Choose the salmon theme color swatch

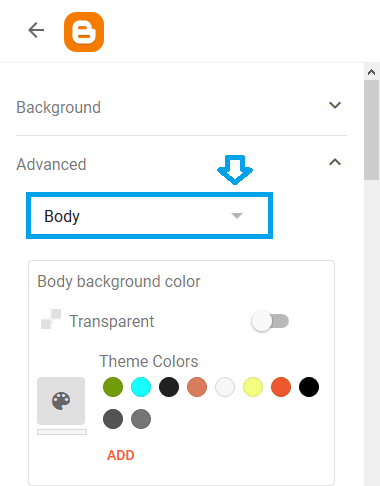tap(197, 387)
